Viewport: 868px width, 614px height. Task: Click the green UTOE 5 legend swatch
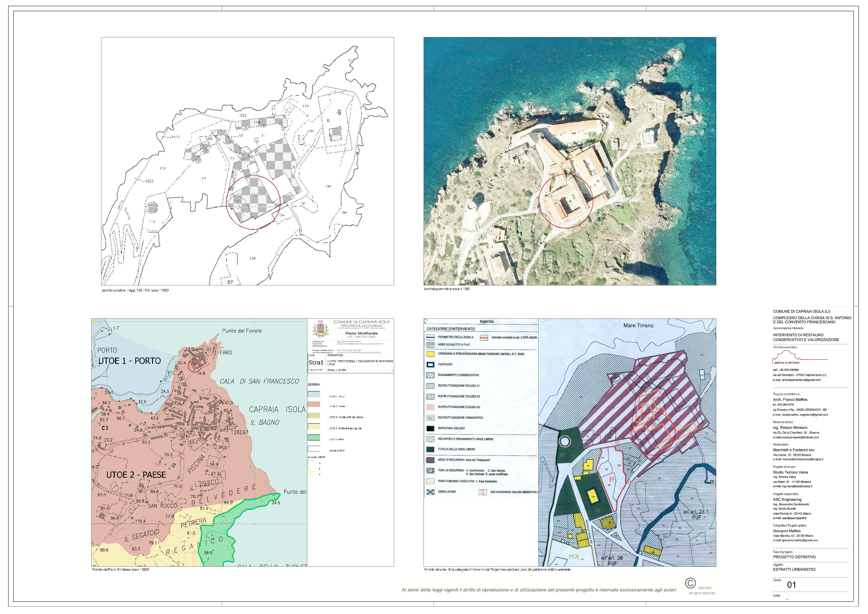coord(313,438)
